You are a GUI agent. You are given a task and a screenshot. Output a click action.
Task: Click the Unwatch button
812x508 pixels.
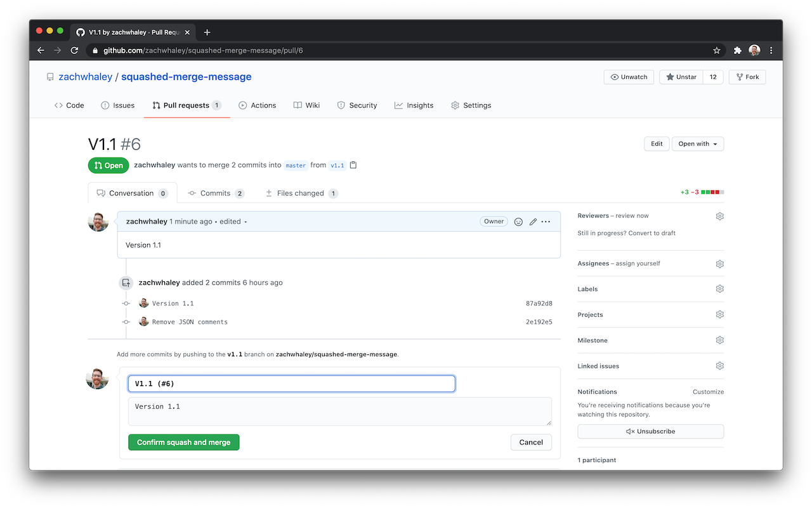point(629,77)
